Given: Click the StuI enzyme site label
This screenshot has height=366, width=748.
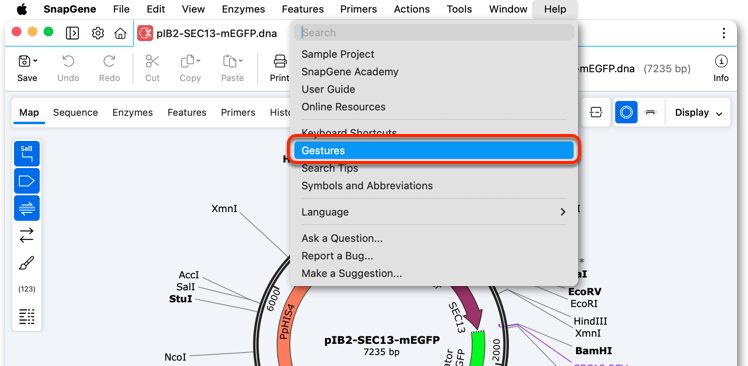Looking at the screenshot, I should pos(181,299).
